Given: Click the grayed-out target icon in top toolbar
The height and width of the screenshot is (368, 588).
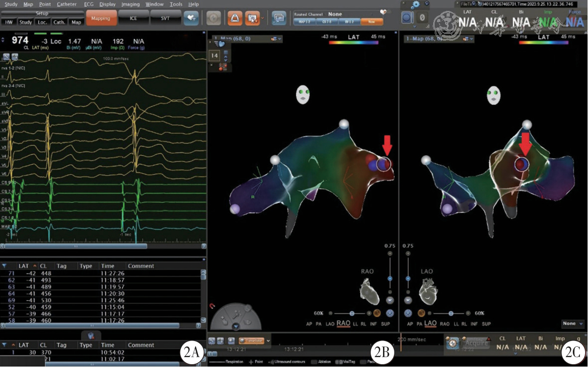Looking at the screenshot, I should (214, 18).
